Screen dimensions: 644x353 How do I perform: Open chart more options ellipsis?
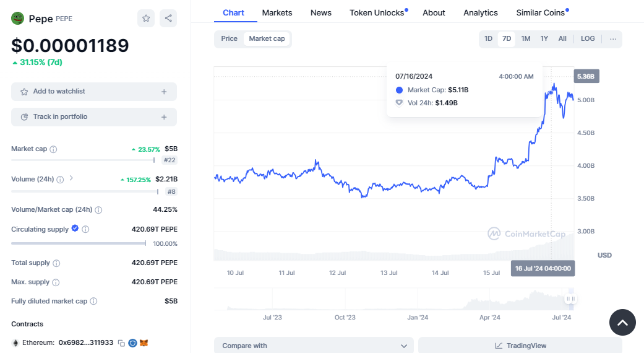click(x=613, y=39)
